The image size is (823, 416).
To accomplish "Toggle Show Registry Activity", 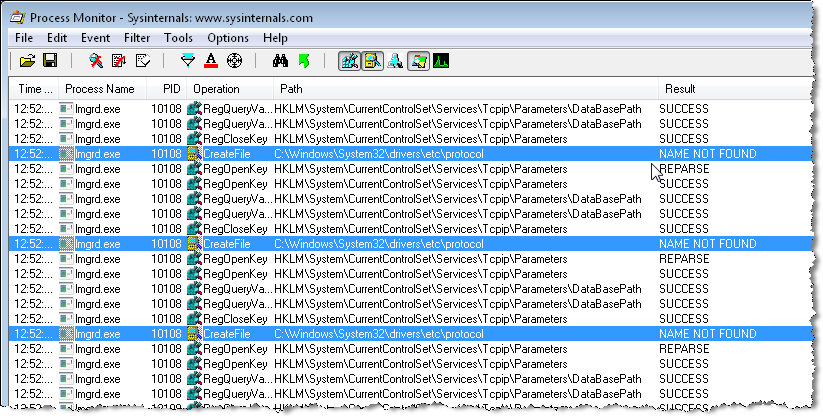I will [350, 61].
